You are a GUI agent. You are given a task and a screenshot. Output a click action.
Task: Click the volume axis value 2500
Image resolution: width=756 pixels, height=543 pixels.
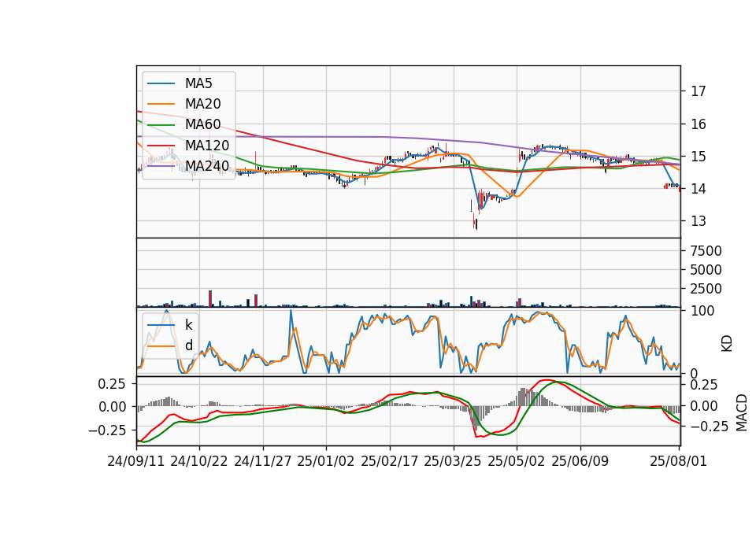pyautogui.click(x=706, y=289)
